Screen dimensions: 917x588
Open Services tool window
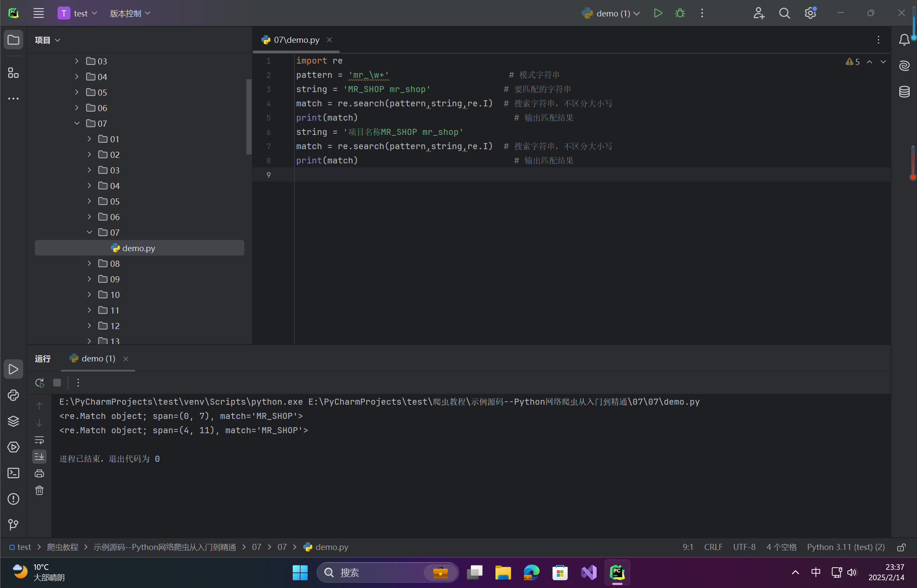pyautogui.click(x=13, y=447)
